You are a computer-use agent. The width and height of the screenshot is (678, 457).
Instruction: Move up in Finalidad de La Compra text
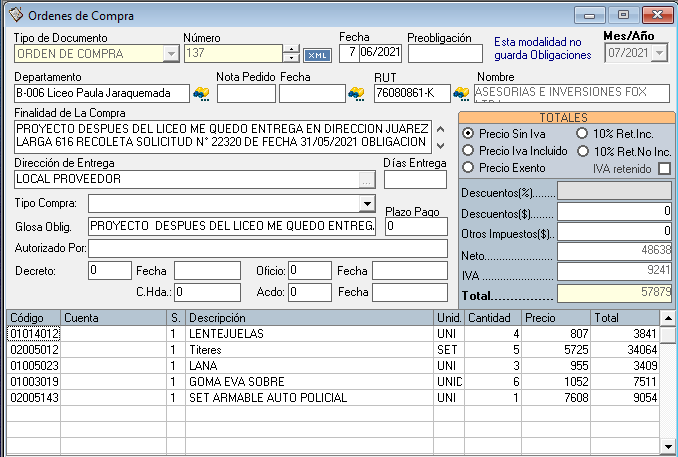tap(440, 129)
